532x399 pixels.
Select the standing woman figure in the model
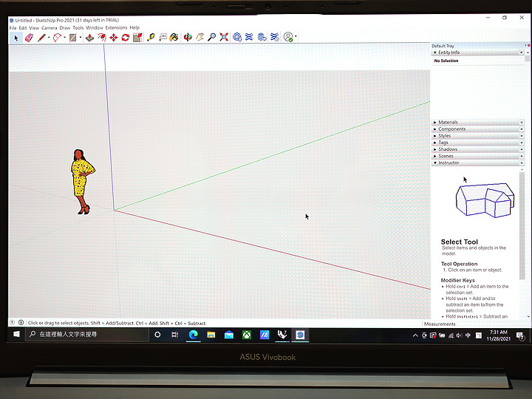[x=83, y=182]
